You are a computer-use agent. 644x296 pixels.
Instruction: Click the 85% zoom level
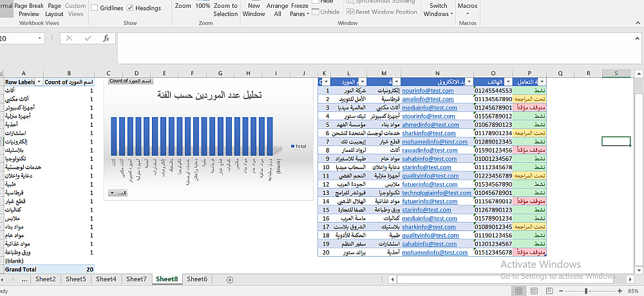point(633,291)
